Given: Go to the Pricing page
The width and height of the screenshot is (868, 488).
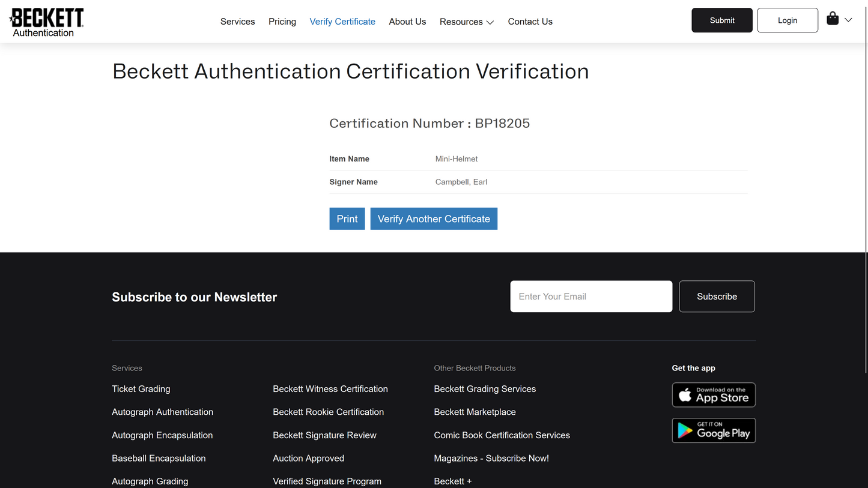Looking at the screenshot, I should click(x=282, y=22).
